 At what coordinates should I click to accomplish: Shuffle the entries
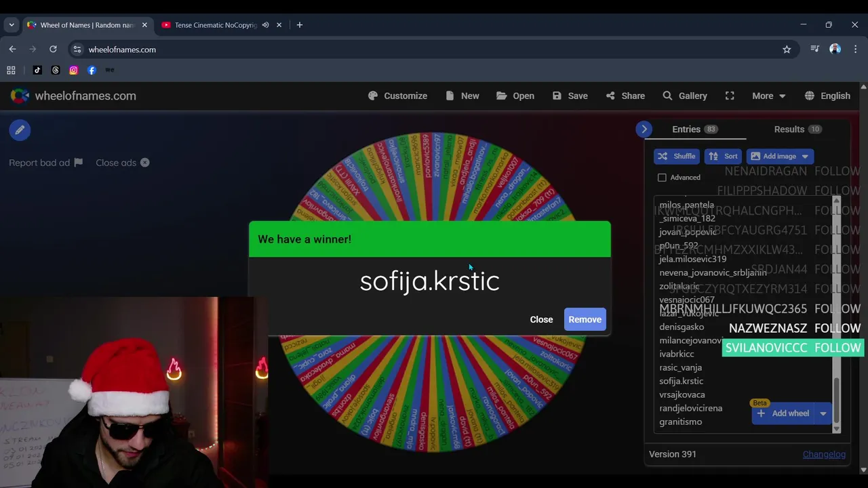pyautogui.click(x=677, y=156)
